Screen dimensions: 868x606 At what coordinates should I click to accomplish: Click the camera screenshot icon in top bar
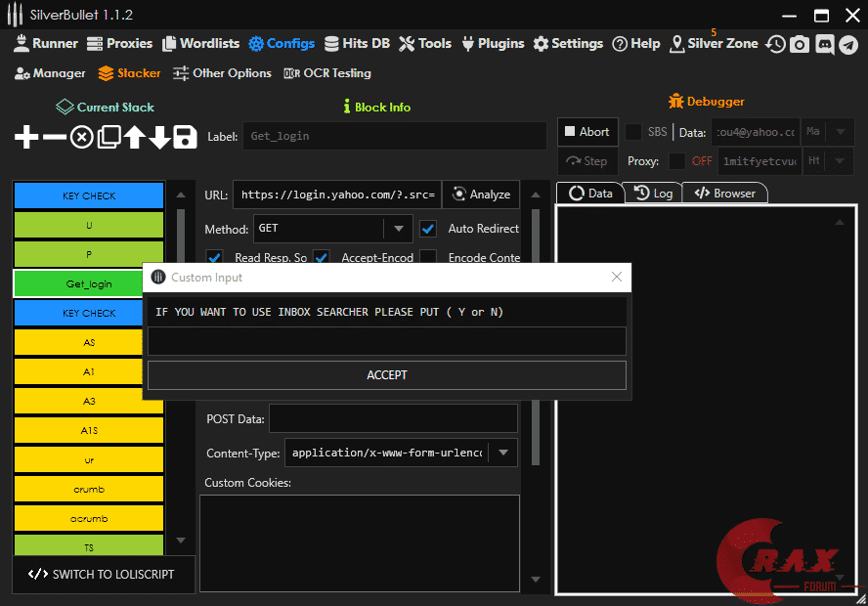800,44
